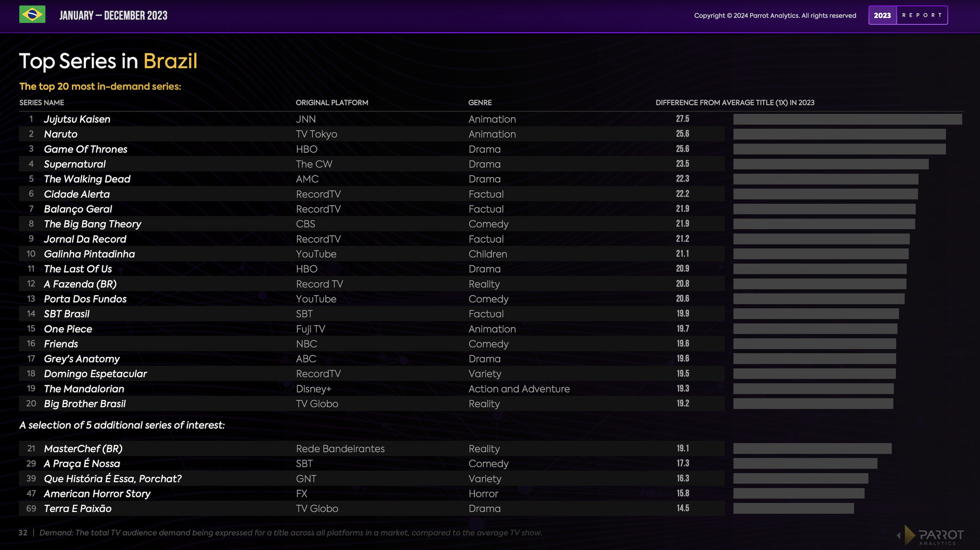
Task: Select The Mandalorian series name
Action: click(x=84, y=389)
